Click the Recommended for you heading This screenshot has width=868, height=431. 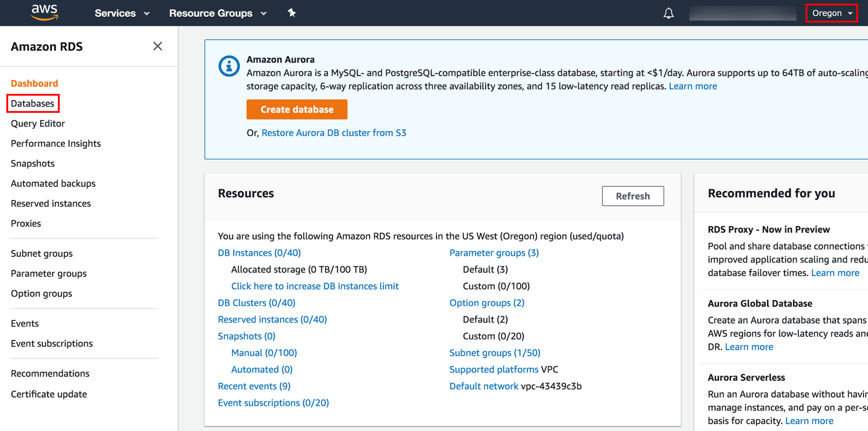point(771,194)
